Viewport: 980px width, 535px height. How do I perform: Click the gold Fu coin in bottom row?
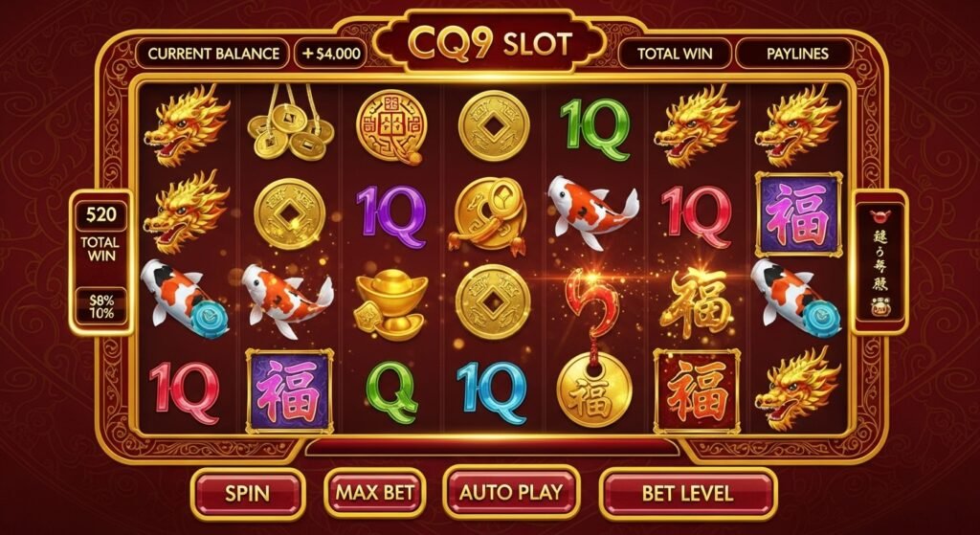click(x=593, y=390)
